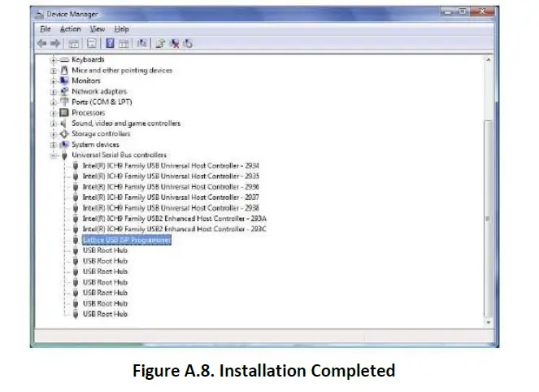
Task: Scan for hardware changes toolbar icon
Action: (x=141, y=43)
